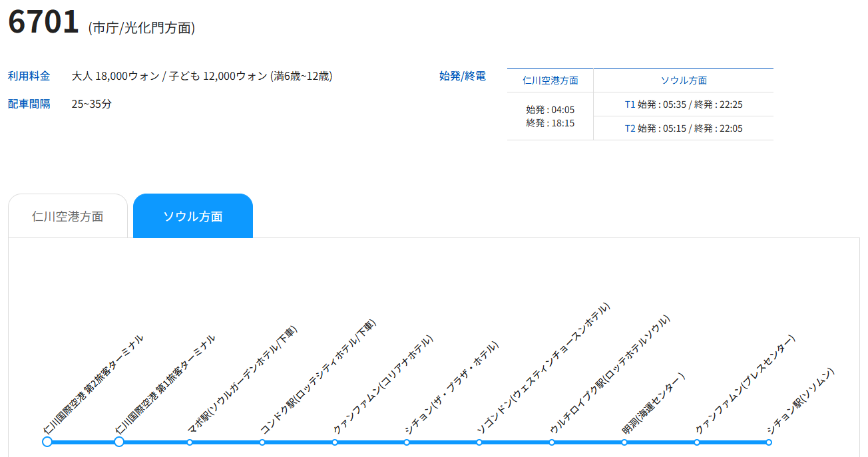868x457 pixels.
Task: Click the T1 first/last departure row
Action: [684, 104]
